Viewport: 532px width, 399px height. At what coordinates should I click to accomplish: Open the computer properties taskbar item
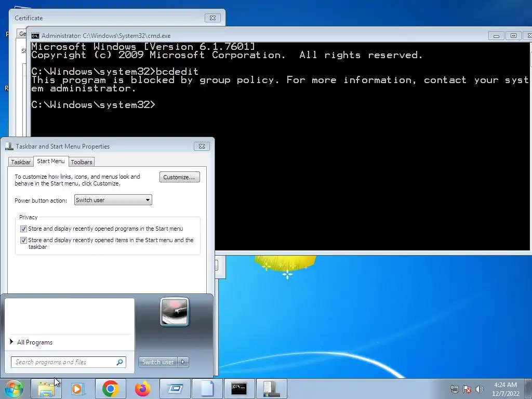tap(271, 389)
